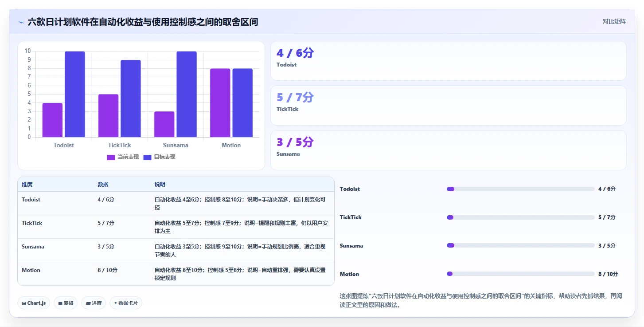This screenshot has height=327, width=644.
Task: Click TickTick current-performance purple bar
Action: (108, 116)
